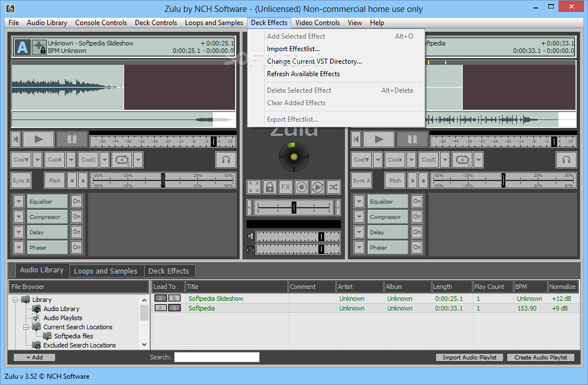This screenshot has width=588, height=385.
Task: Click master volume slider handle
Action: pos(321,237)
